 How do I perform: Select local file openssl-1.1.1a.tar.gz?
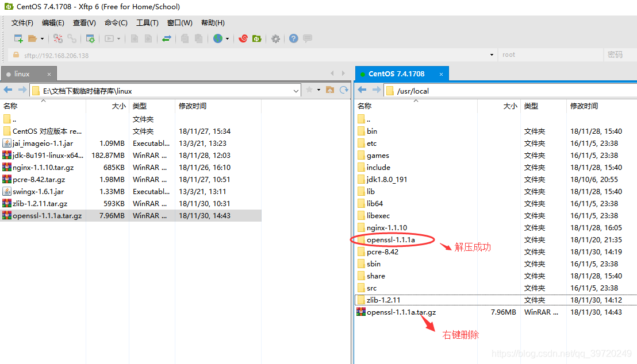tap(47, 216)
